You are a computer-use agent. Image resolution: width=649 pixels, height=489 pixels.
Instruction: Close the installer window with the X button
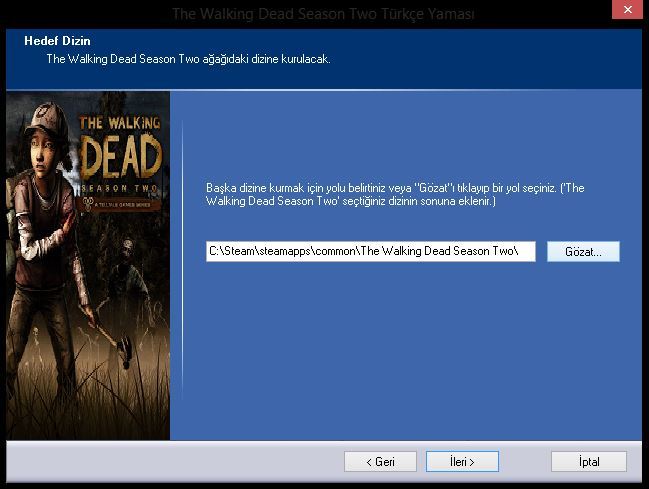click(x=627, y=9)
